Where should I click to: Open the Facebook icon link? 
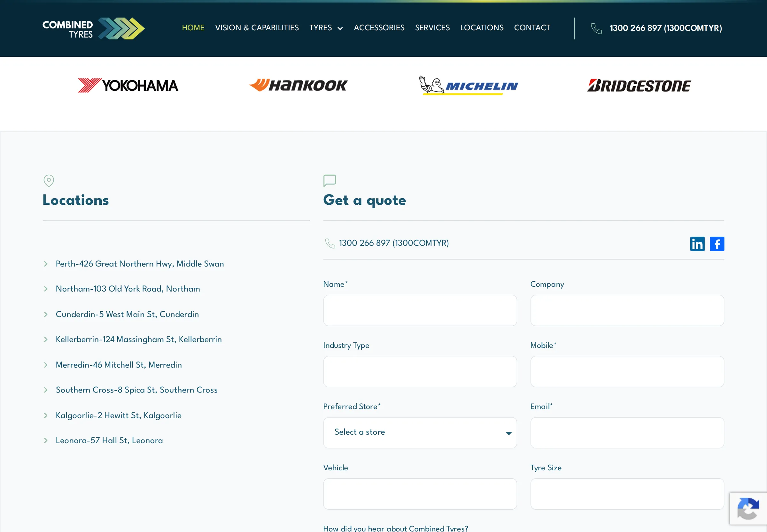(717, 244)
